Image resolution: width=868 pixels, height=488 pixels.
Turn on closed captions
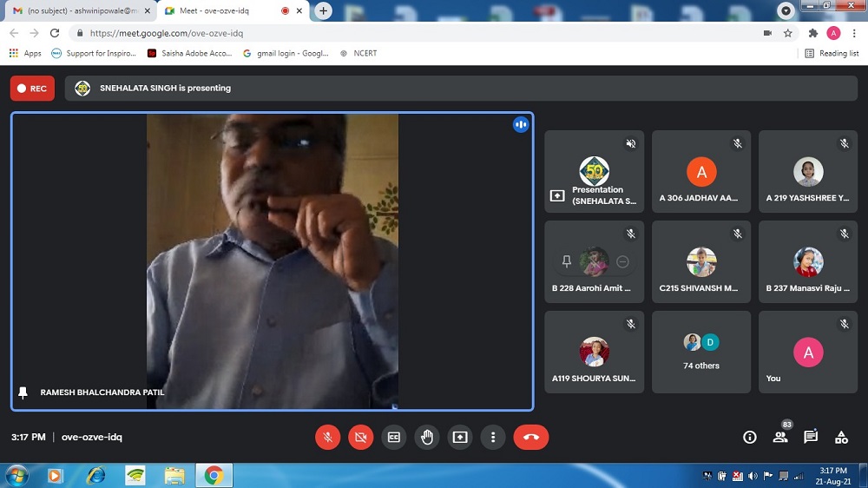tap(394, 437)
